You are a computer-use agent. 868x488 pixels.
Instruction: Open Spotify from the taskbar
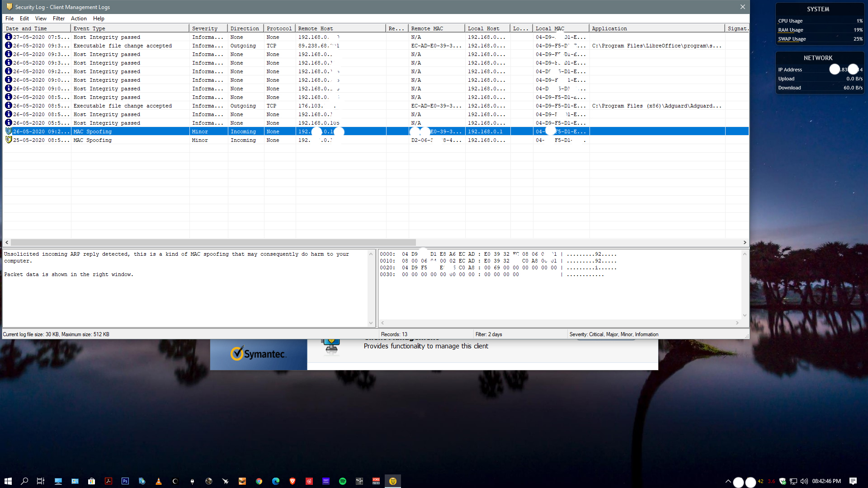click(343, 481)
